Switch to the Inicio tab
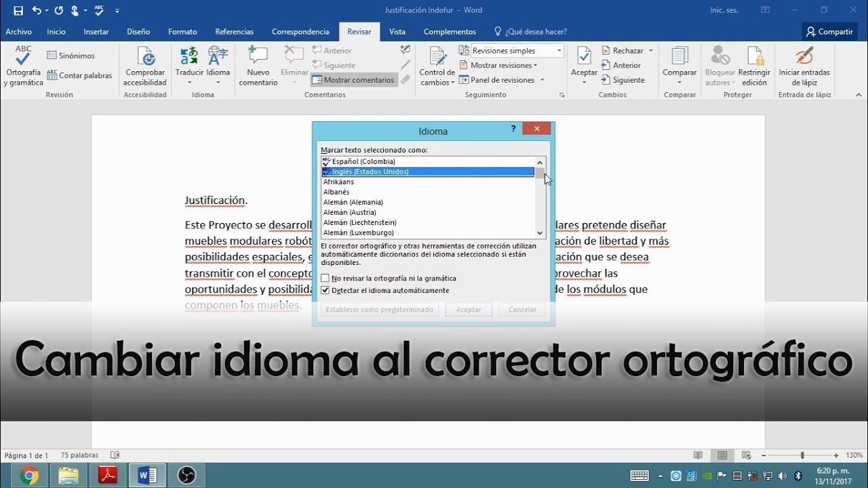The width and height of the screenshot is (868, 488). point(56,32)
